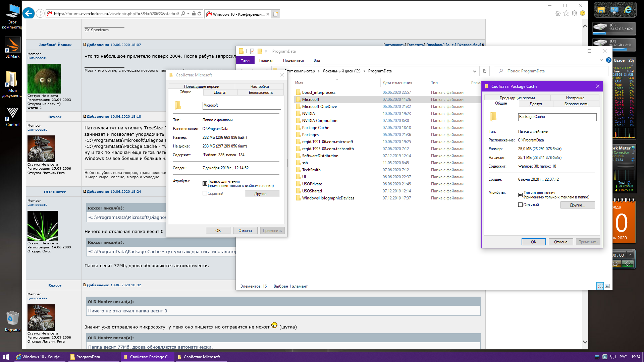Toggle the Hidden checkbox in Package Cache properties

coord(520,205)
